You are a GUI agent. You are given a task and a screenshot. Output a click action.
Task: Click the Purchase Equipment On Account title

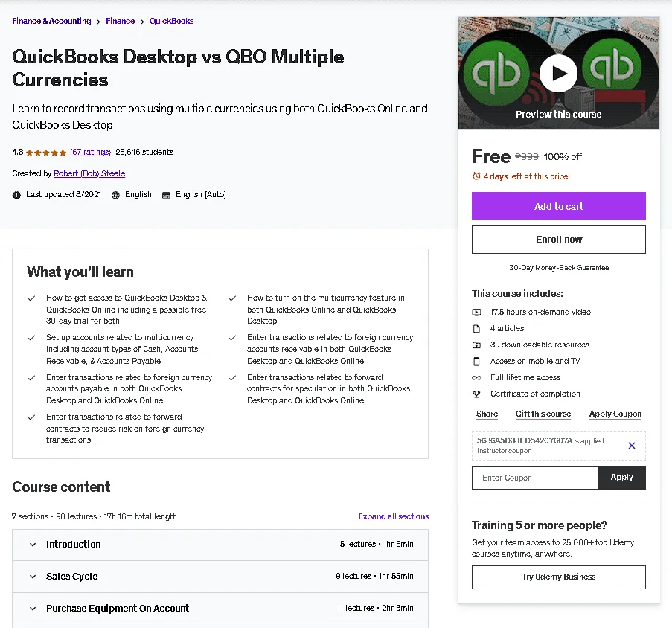[118, 609]
